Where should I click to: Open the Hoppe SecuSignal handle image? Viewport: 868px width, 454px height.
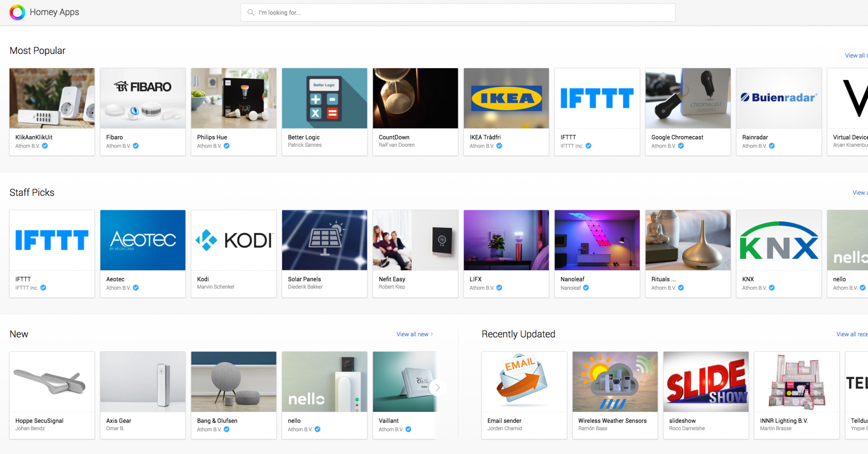(x=52, y=382)
